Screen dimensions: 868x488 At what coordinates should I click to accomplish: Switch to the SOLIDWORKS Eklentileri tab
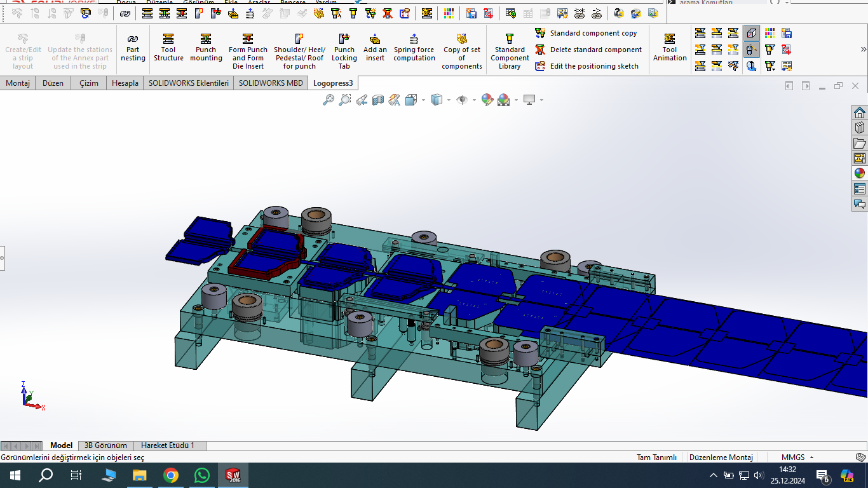point(188,83)
